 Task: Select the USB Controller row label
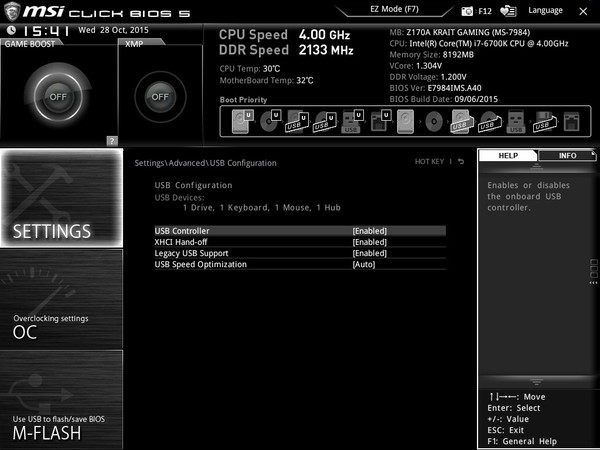pyautogui.click(x=182, y=231)
